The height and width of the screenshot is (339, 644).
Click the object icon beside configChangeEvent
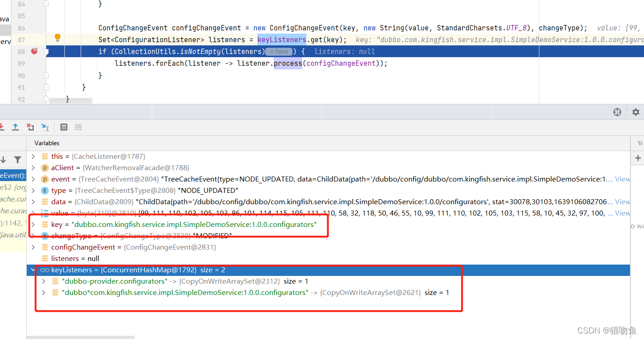click(44, 247)
